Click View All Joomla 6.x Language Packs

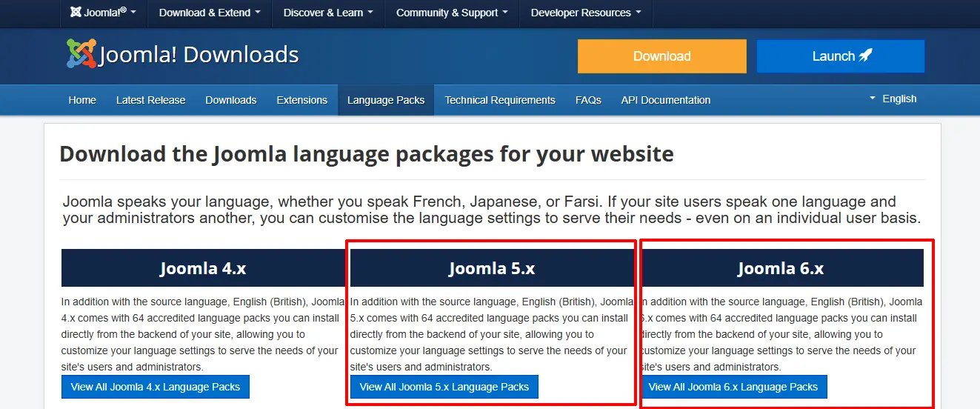pyautogui.click(x=733, y=387)
